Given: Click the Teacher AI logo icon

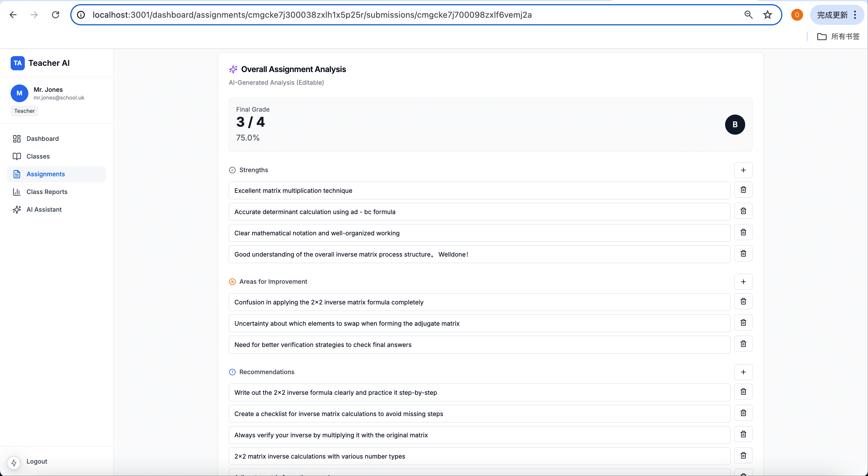Looking at the screenshot, I should pyautogui.click(x=17, y=63).
